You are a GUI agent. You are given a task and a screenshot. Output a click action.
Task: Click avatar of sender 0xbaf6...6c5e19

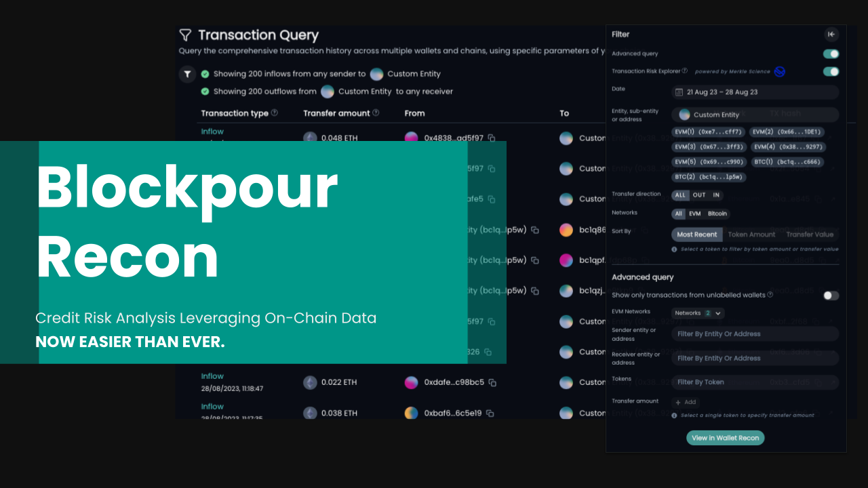412,413
